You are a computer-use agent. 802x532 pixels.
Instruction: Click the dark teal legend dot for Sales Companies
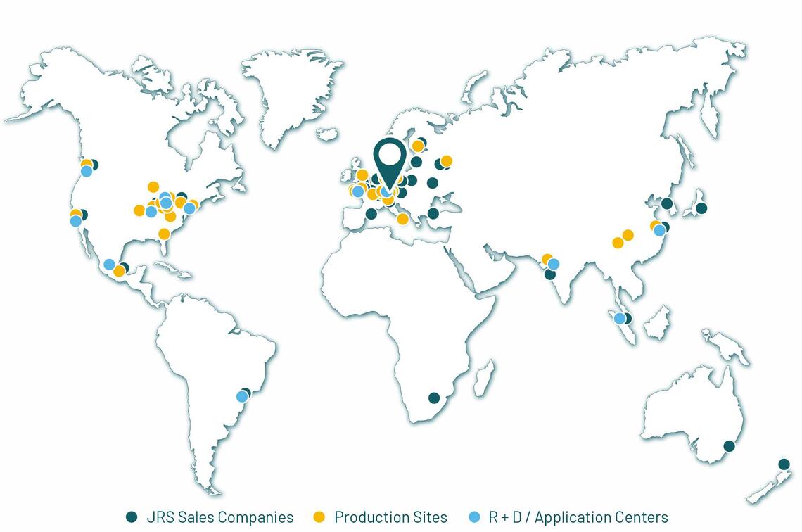coord(132,517)
